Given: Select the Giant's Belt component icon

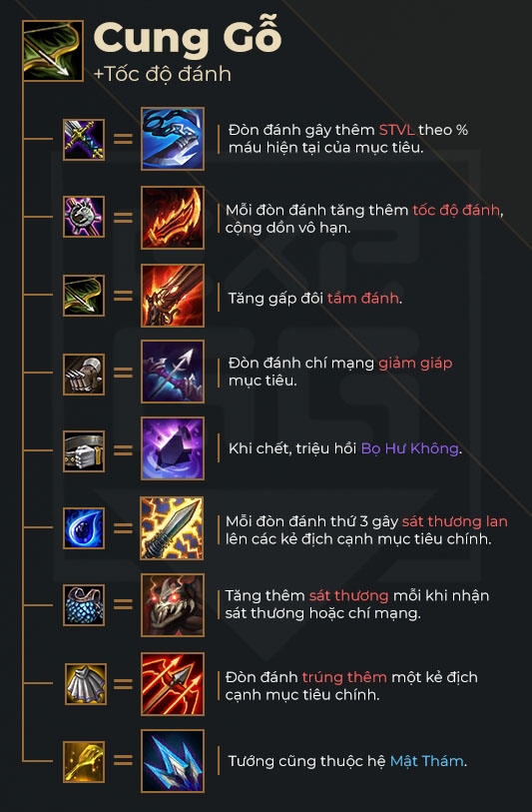Looking at the screenshot, I should click(84, 451).
